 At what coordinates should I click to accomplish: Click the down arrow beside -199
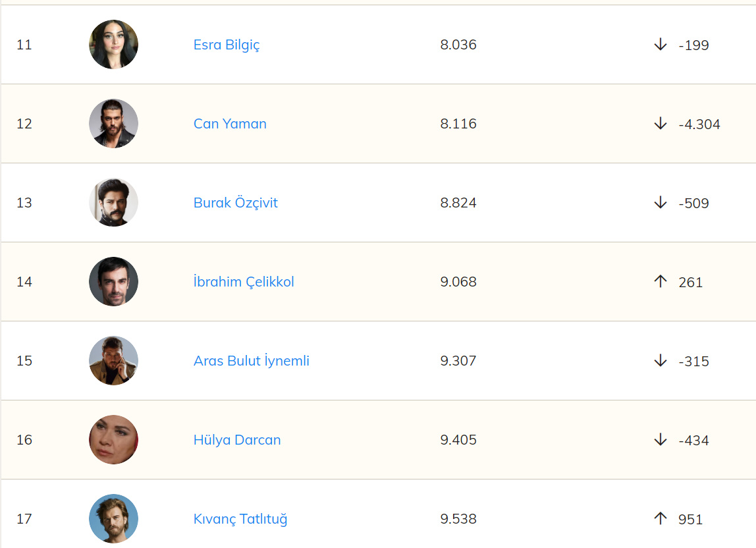(x=661, y=45)
